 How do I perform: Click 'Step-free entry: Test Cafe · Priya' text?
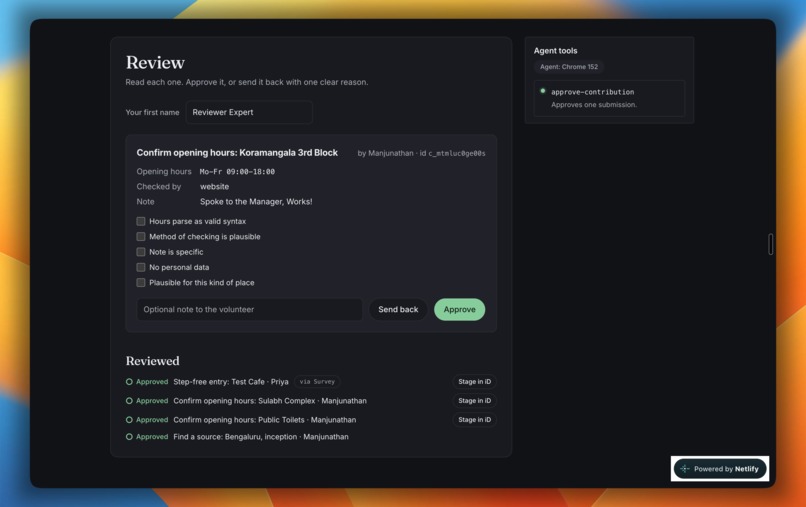[x=231, y=382]
